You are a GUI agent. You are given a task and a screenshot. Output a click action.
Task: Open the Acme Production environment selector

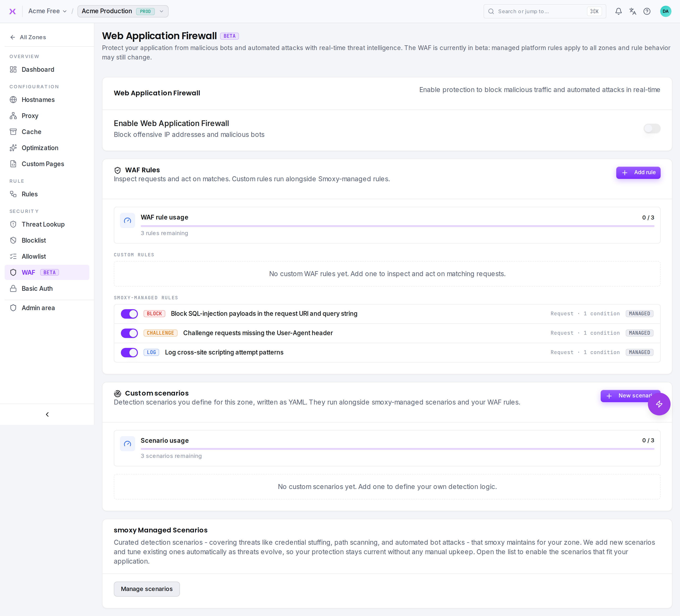click(123, 11)
